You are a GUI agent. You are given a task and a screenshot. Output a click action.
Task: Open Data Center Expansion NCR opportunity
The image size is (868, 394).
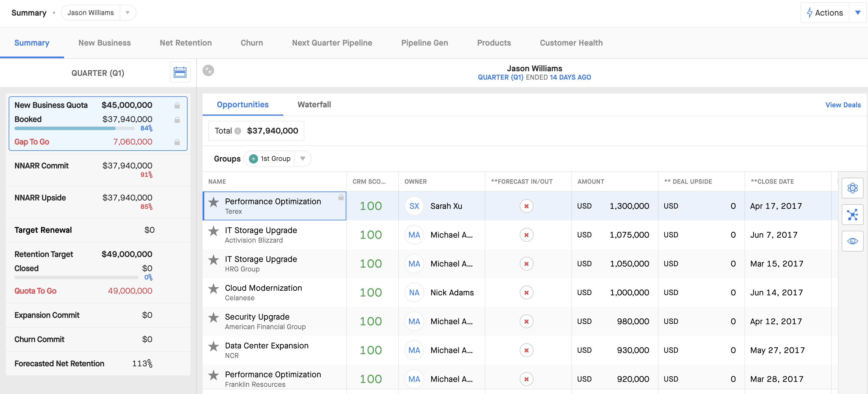tap(266, 346)
